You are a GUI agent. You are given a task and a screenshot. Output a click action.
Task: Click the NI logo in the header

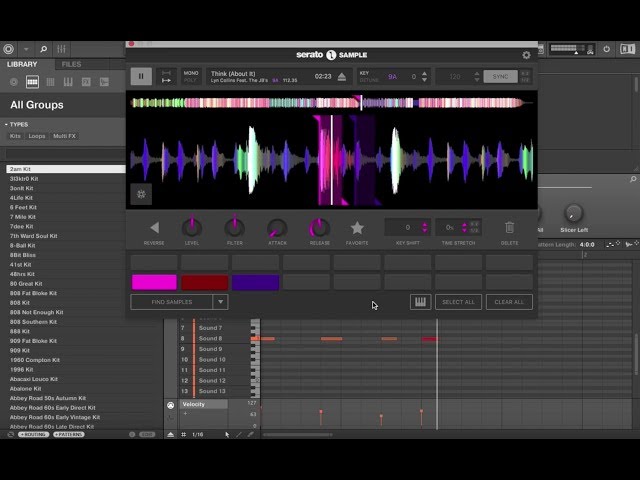[x=627, y=49]
